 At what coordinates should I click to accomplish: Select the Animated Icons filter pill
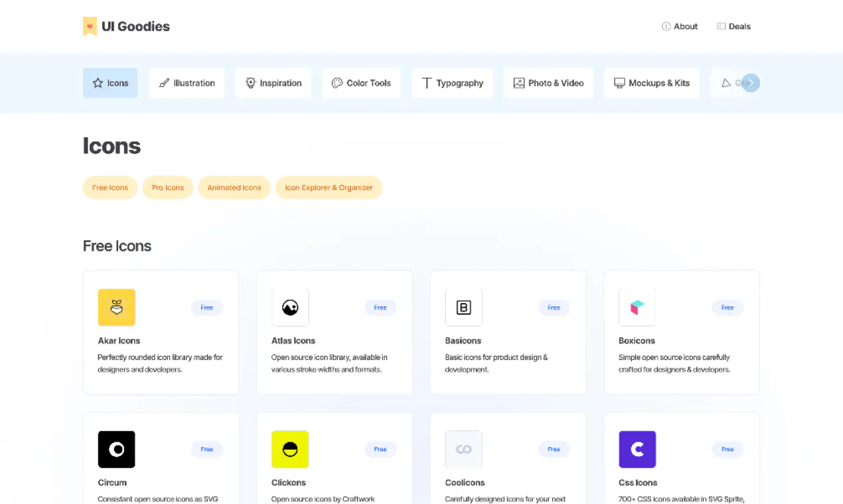tap(234, 188)
